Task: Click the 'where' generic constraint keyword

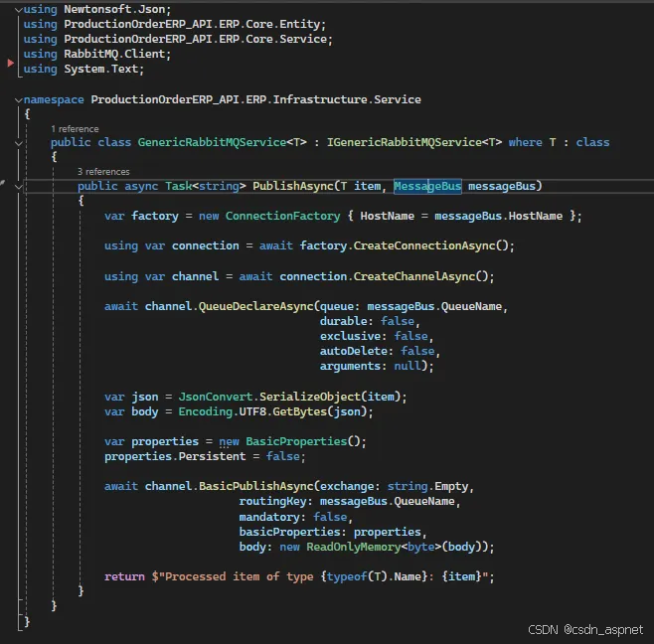Action: [525, 143]
